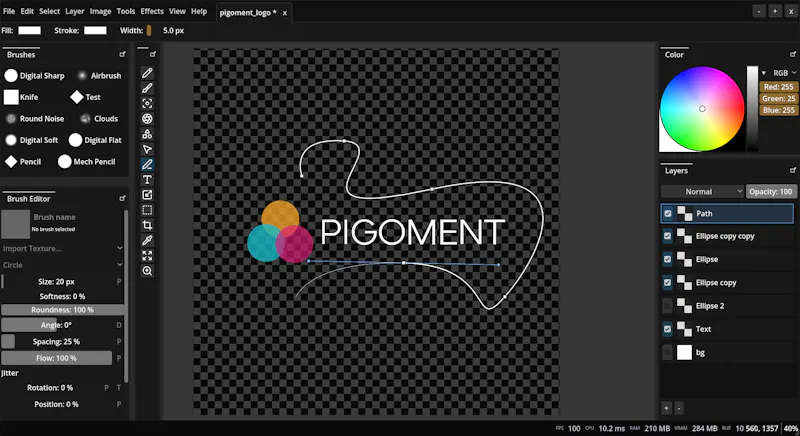Hide the Ellipse copy copy layer
The image size is (800, 436).
[x=667, y=236]
